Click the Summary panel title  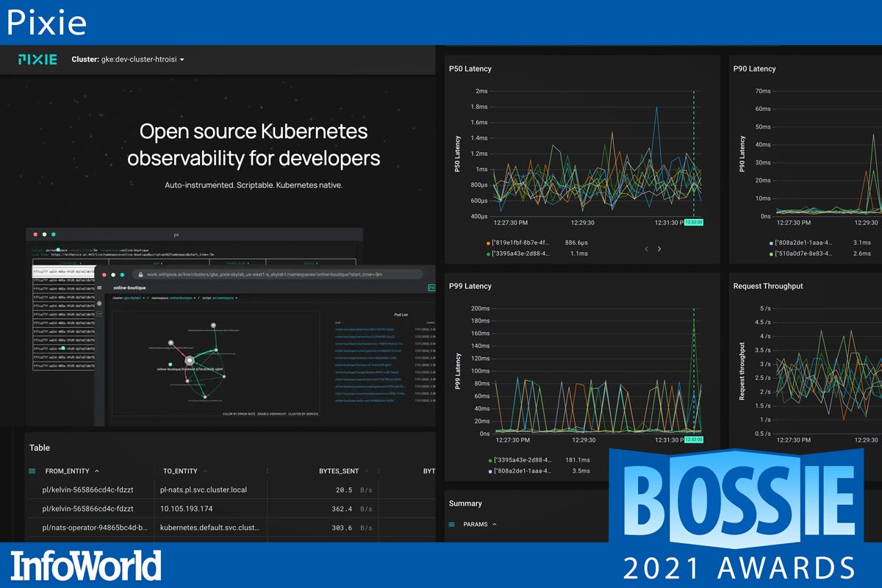(465, 503)
